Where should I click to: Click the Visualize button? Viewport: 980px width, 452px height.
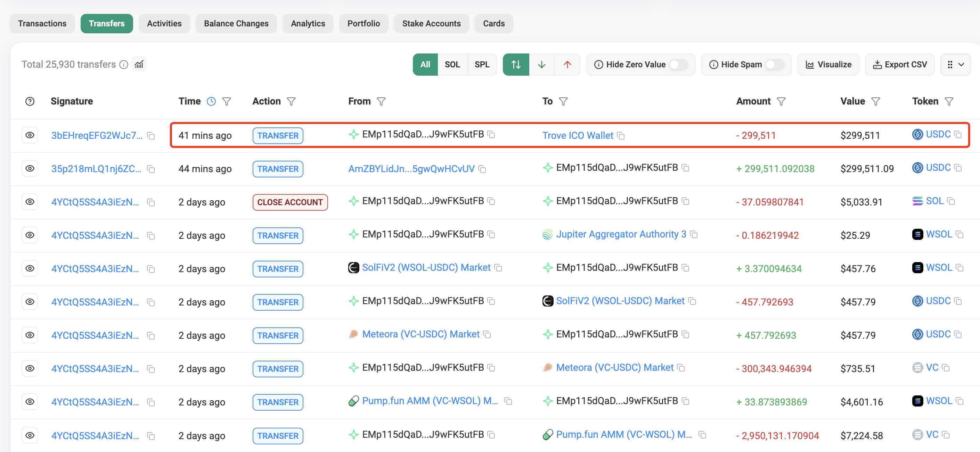point(828,65)
